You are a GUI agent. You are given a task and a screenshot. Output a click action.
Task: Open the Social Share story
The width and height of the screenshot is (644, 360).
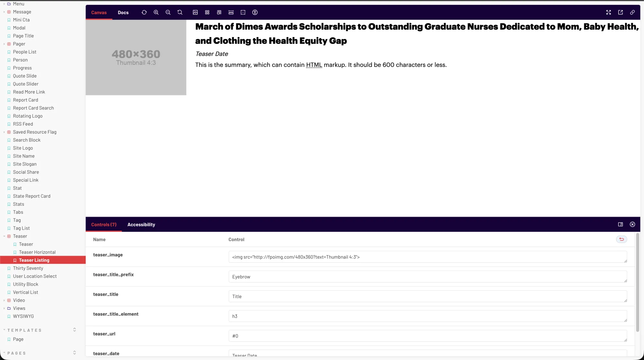[x=26, y=172]
